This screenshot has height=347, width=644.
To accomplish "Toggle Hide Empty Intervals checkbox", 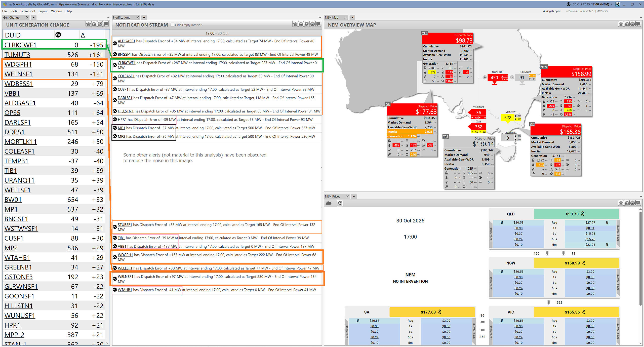I will point(172,25).
